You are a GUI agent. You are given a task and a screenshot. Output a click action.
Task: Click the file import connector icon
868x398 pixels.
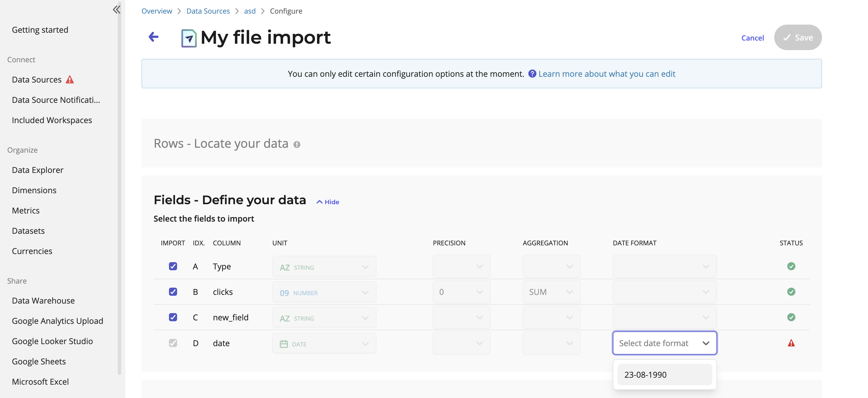[x=189, y=37]
